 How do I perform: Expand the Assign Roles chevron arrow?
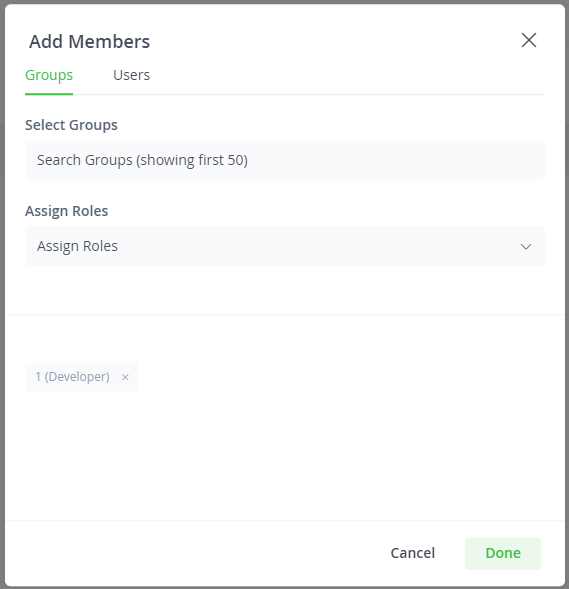[x=525, y=246]
